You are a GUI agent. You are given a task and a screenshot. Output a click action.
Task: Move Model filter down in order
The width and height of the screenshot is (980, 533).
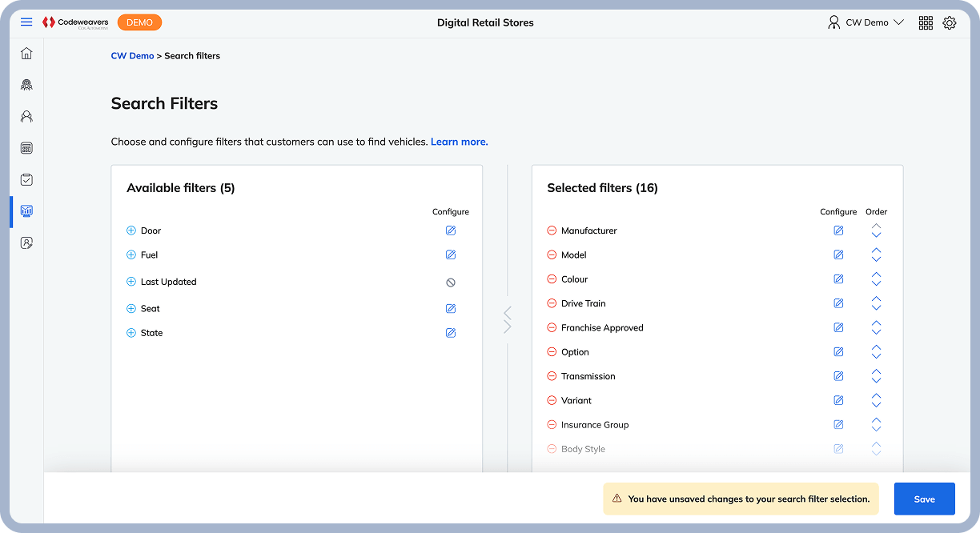(876, 258)
